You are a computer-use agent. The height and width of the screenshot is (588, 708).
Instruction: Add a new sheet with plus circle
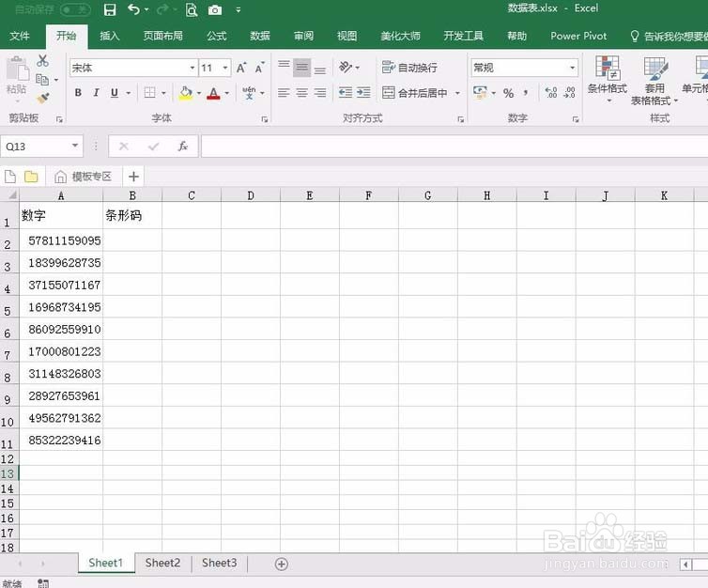[x=282, y=564]
